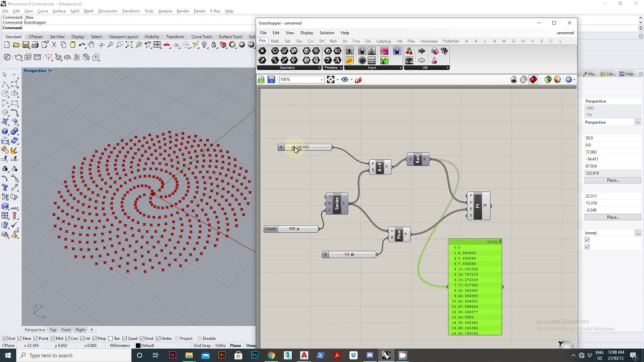This screenshot has width=644, height=362.
Task: Save the Grasshopper document
Action: click(x=271, y=79)
